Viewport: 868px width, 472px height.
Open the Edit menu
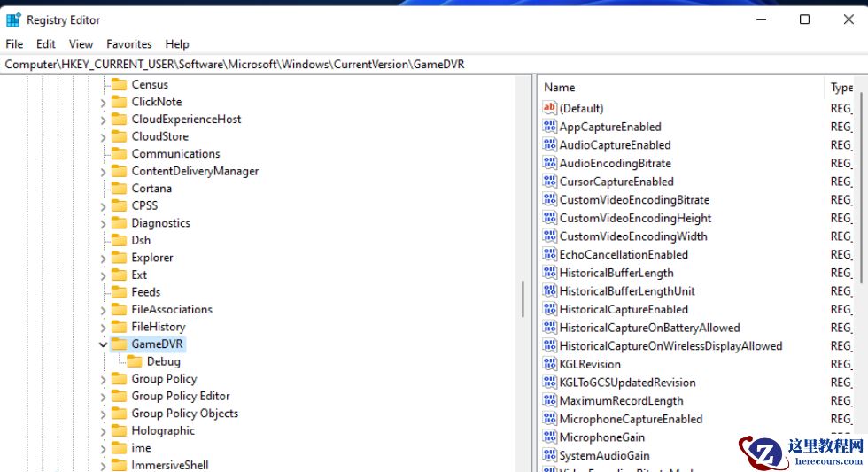pos(45,43)
